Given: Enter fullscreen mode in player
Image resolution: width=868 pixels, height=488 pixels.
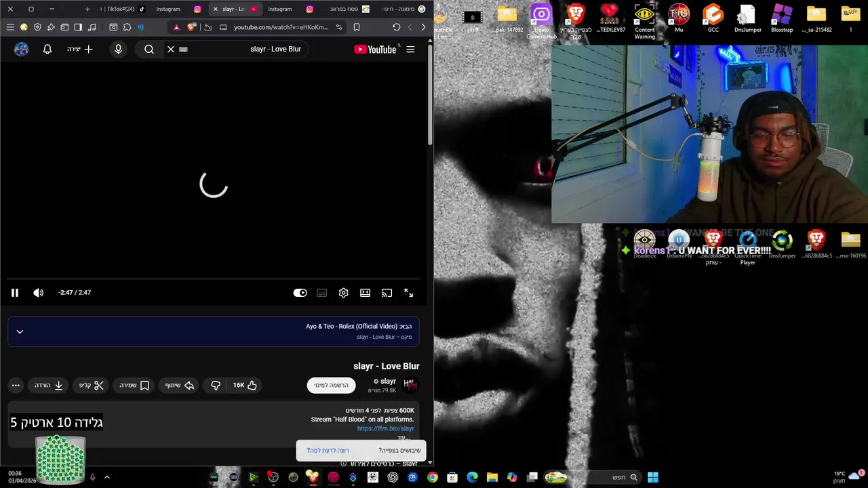Looking at the screenshot, I should [x=409, y=293].
